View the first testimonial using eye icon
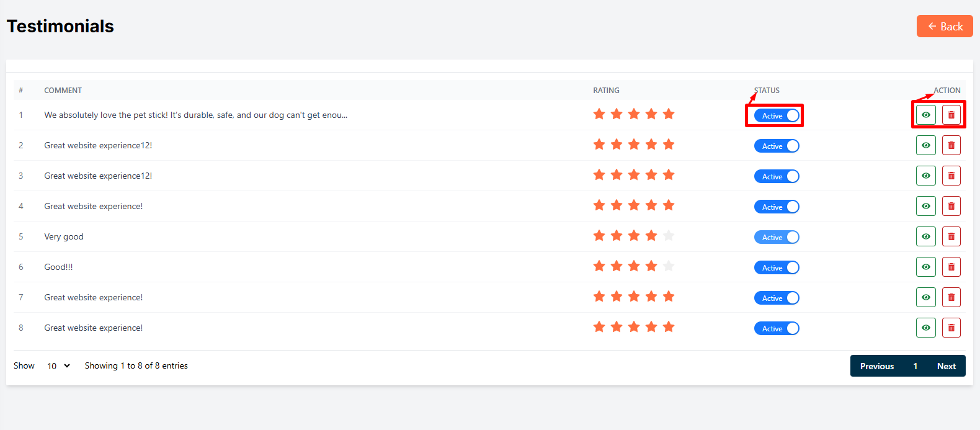This screenshot has width=980, height=430. click(925, 115)
